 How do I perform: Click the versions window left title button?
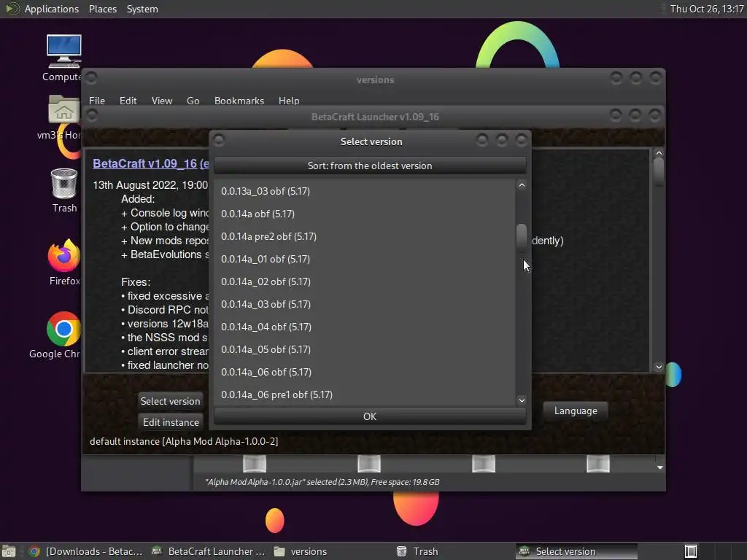(91, 77)
